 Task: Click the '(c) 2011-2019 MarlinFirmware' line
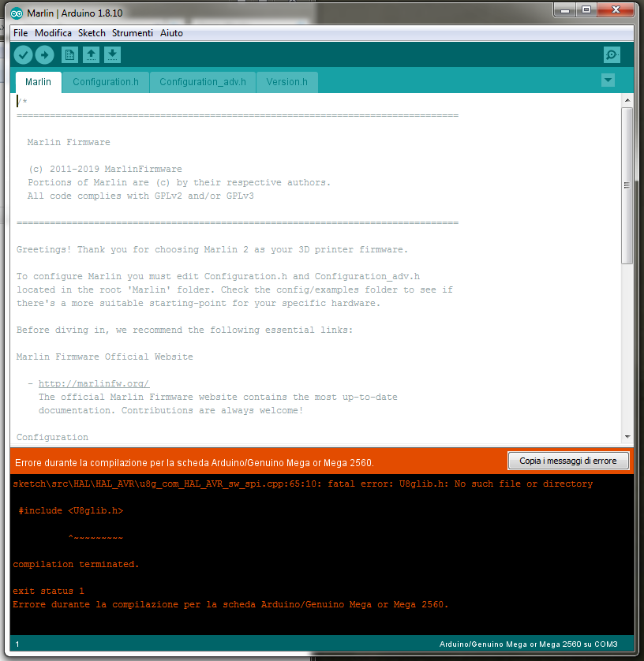click(105, 169)
